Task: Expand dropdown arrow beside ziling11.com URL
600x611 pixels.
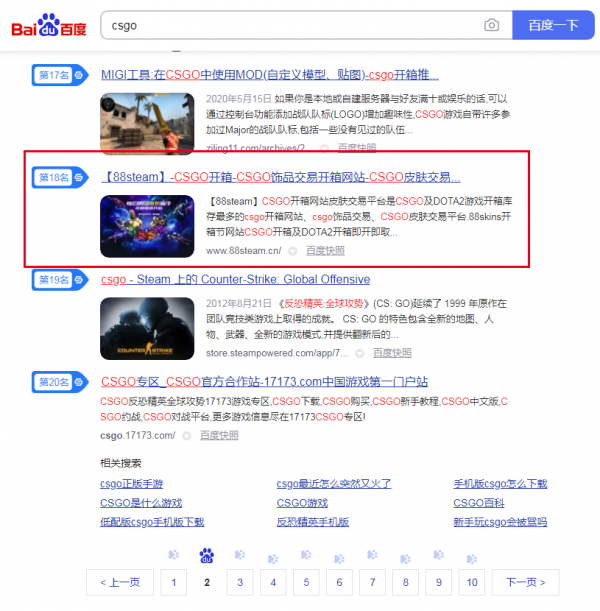Action: pos(324,148)
